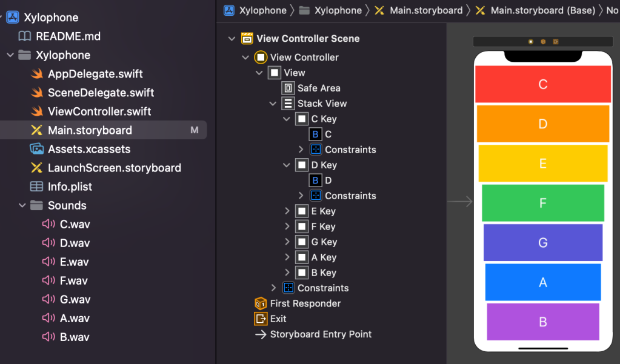Click the Stack View icon in outline

288,104
